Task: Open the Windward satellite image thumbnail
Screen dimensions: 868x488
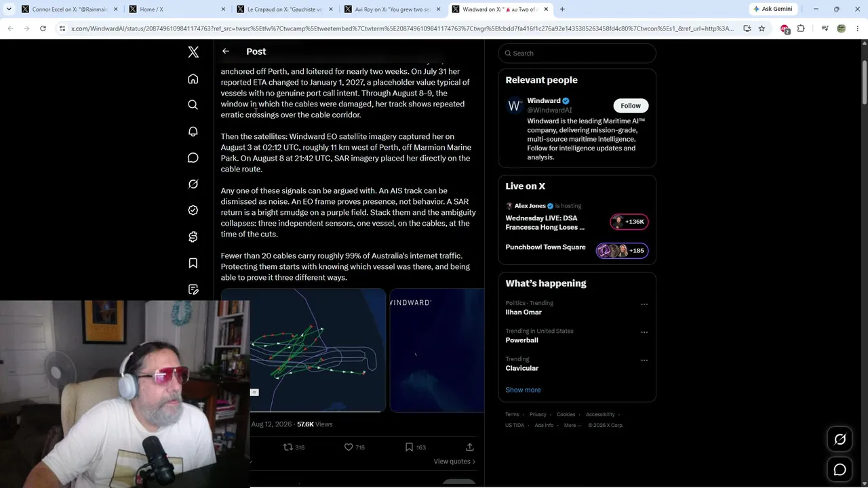Action: (437, 350)
